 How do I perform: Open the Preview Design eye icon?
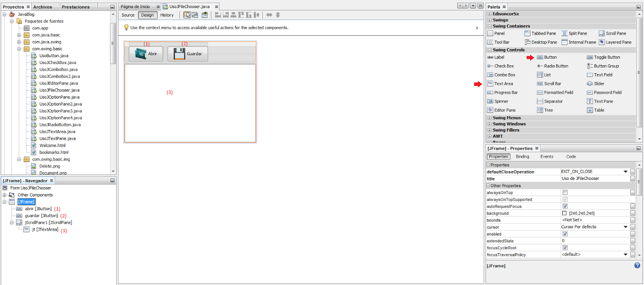[205, 15]
